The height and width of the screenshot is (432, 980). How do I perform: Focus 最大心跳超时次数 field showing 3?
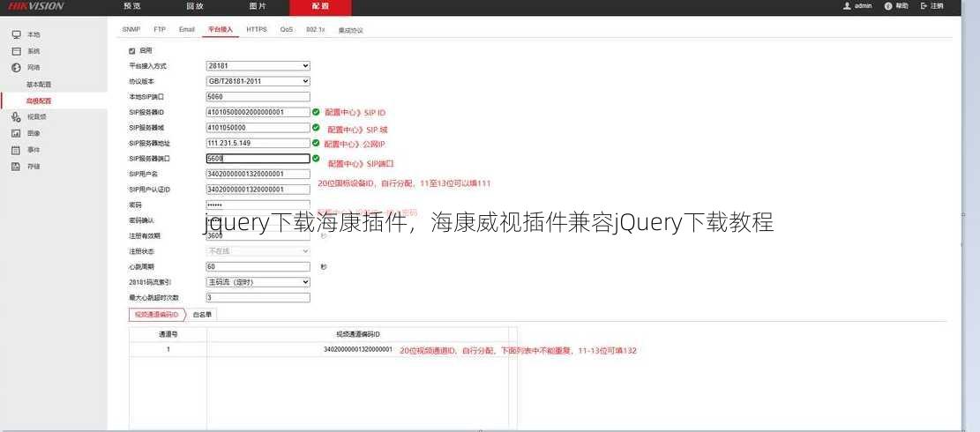(258, 298)
